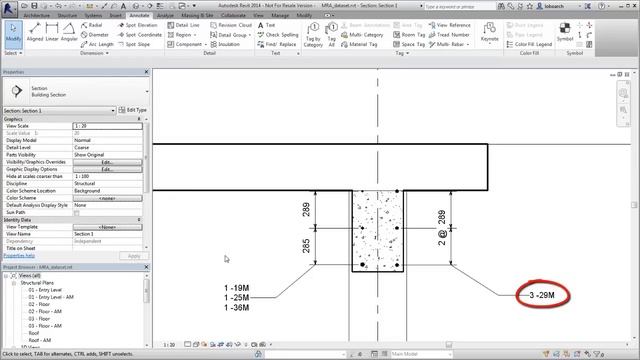Open the Architecture ribbon tab
Screen dimensions: 640x360
(x=37, y=16)
